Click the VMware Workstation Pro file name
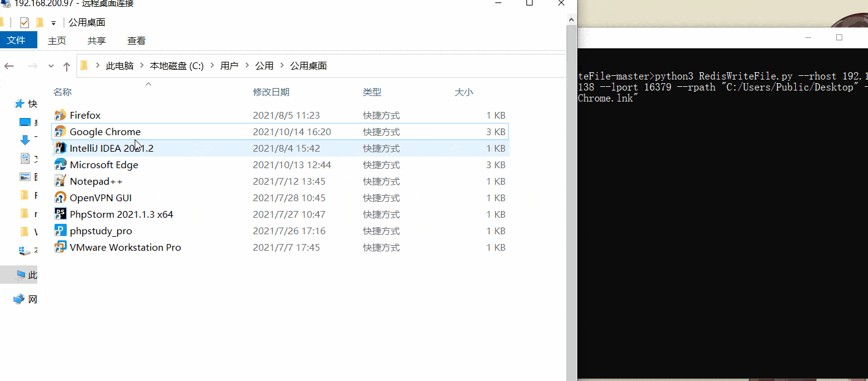Viewport: 868px width, 381px height. (x=125, y=247)
